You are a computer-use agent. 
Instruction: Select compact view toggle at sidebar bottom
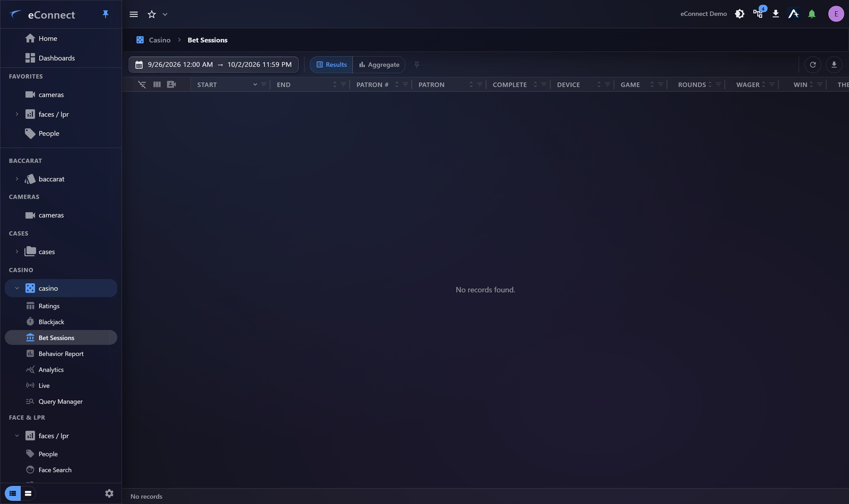coord(28,493)
